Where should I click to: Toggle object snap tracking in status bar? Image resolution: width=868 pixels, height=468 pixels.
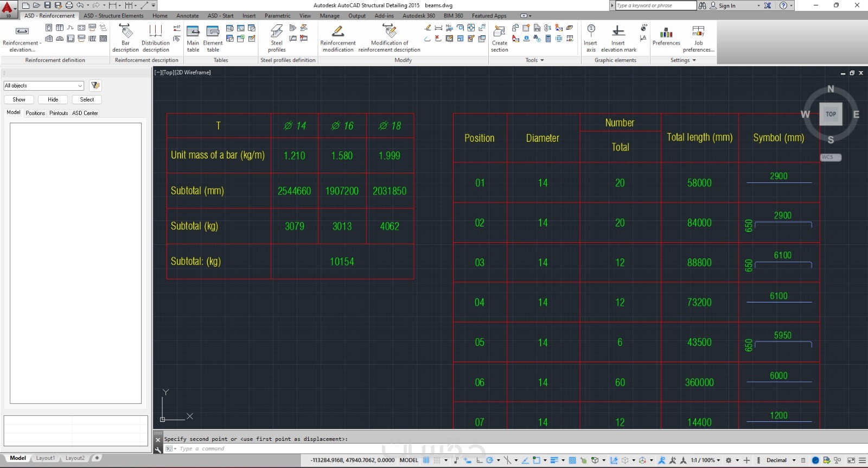525,460
